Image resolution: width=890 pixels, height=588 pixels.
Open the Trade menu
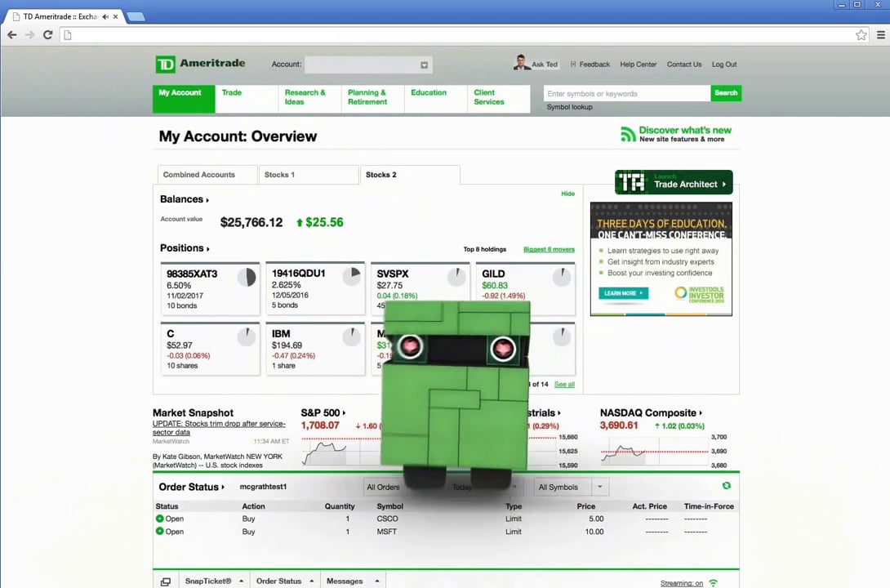point(247,99)
